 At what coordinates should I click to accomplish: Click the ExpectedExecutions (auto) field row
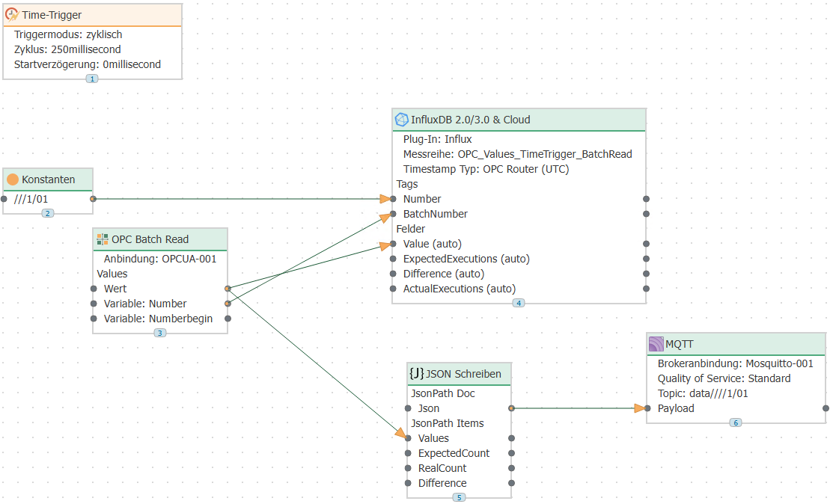[x=466, y=259]
